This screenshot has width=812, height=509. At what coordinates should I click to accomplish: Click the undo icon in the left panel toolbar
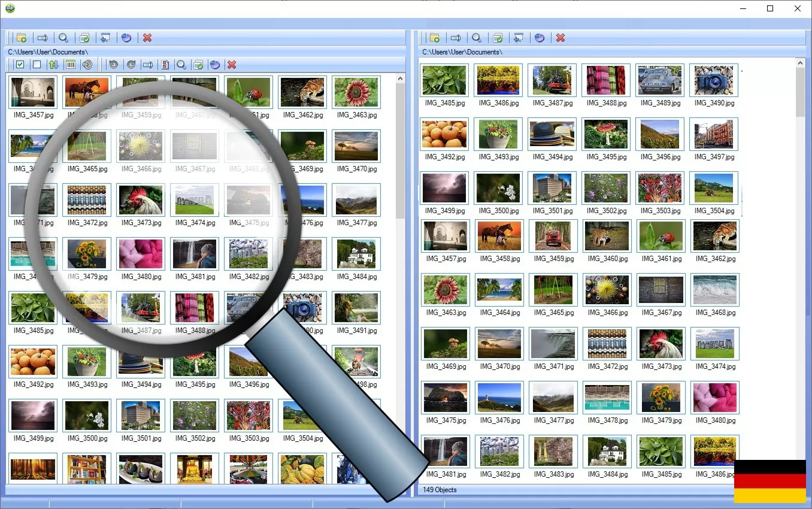(x=114, y=65)
